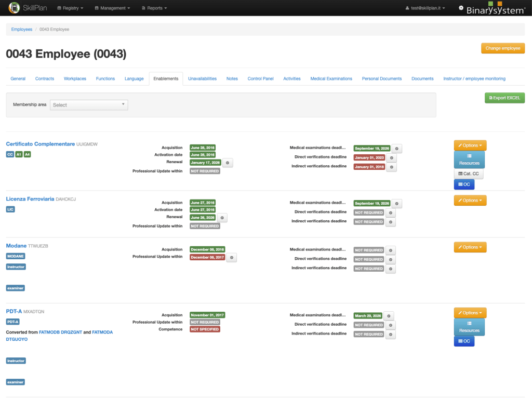Click the BinarySystem logo
Viewport: 532px width, 399px height.
[496, 8]
